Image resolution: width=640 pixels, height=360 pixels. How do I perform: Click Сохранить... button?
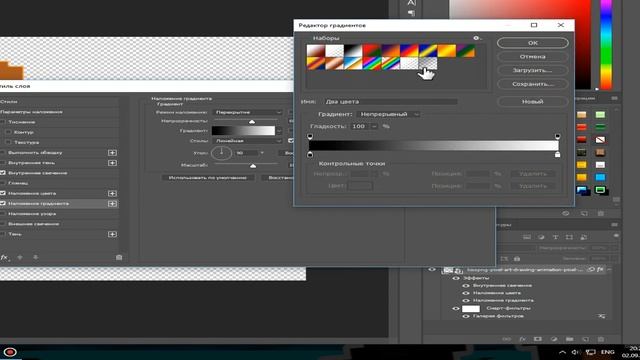(x=533, y=84)
